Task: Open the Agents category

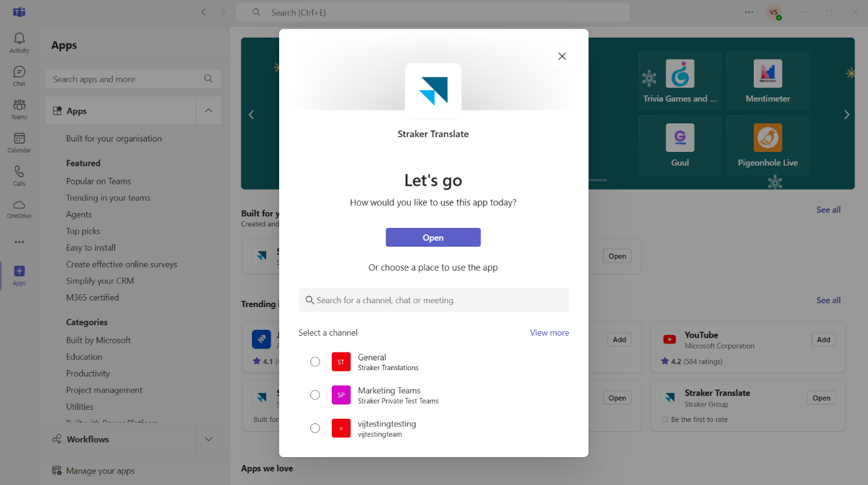Action: [x=79, y=214]
